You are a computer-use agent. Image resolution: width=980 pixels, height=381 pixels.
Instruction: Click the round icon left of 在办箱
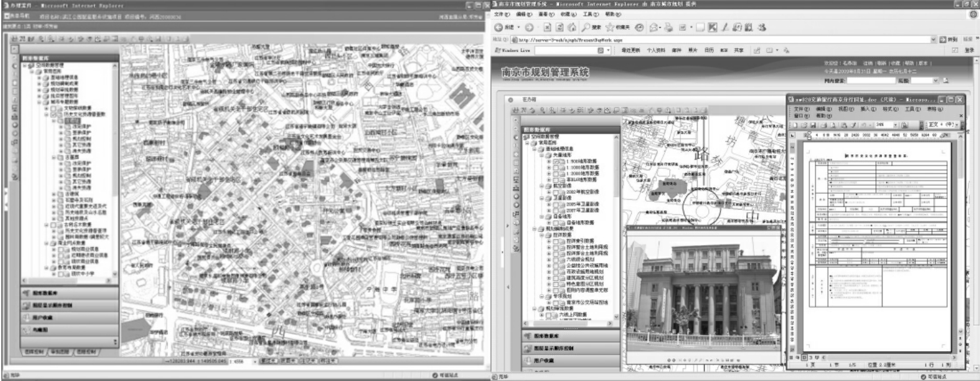tap(510, 100)
